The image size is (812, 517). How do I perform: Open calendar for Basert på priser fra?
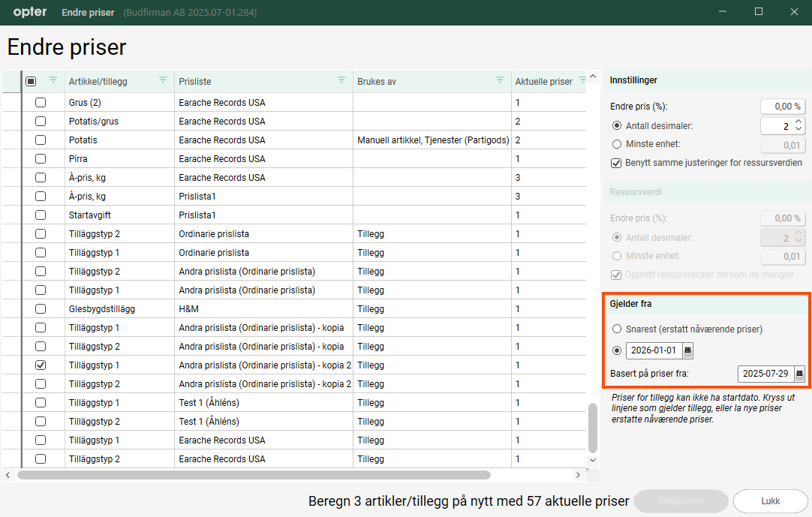pos(799,374)
